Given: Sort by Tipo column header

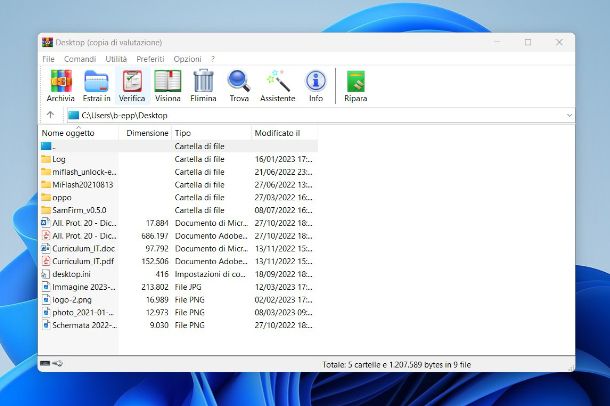Looking at the screenshot, I should tap(211, 133).
